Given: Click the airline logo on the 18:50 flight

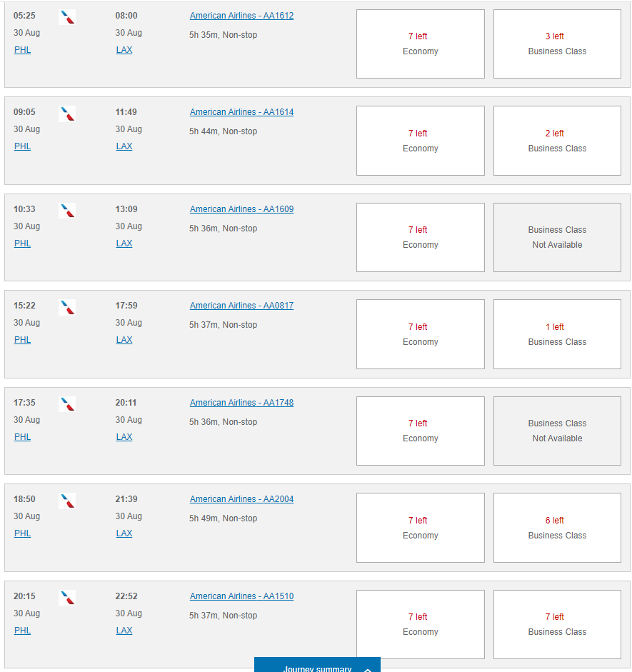Looking at the screenshot, I should (x=67, y=501).
